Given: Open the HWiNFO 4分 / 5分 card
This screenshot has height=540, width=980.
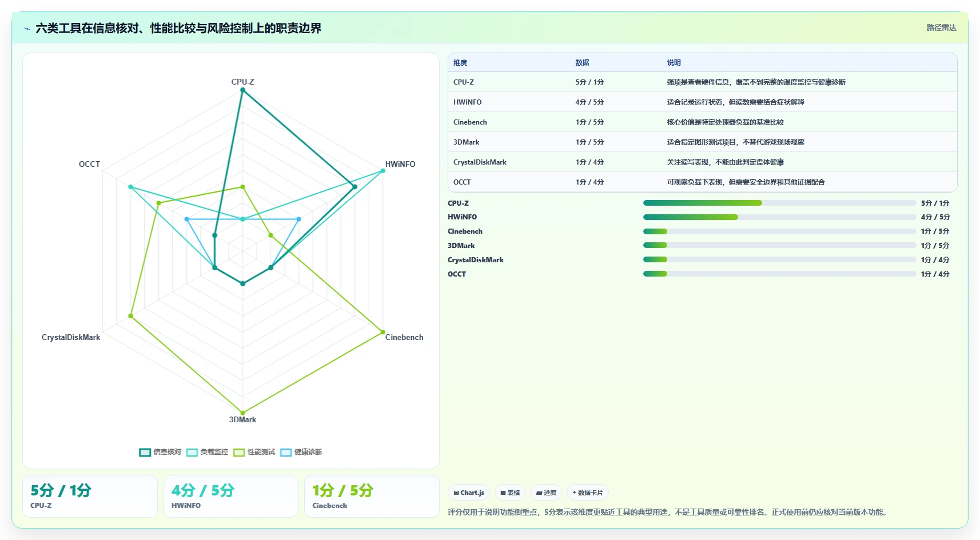Looking at the screenshot, I should click(x=231, y=496).
